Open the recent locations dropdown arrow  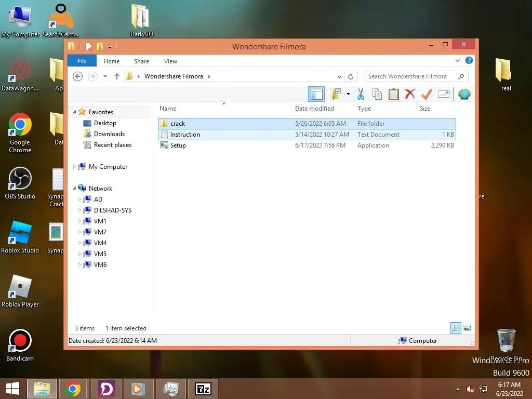(x=105, y=76)
